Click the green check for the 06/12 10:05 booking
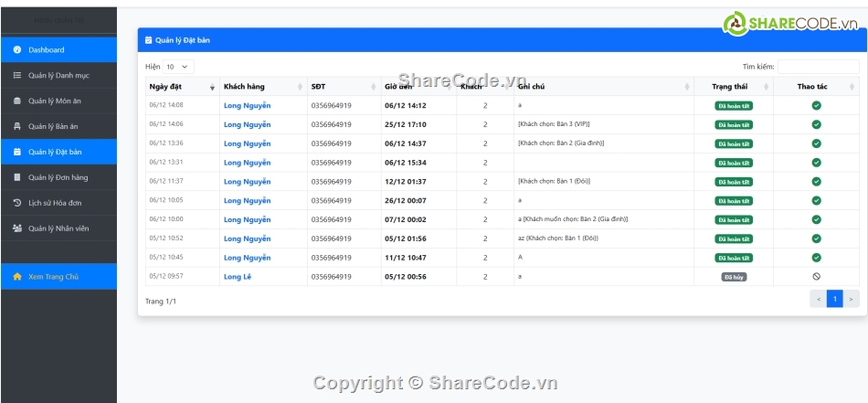 (x=816, y=200)
